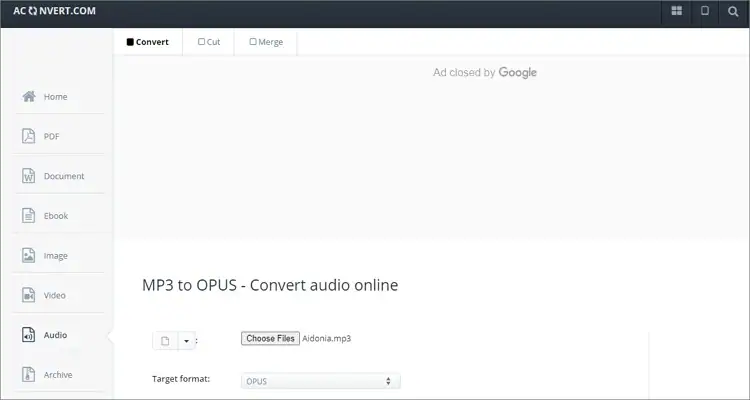Viewport: 750px width, 400px height.
Task: Click the PDF file icon in sidebar
Action: pyautogui.click(x=29, y=136)
